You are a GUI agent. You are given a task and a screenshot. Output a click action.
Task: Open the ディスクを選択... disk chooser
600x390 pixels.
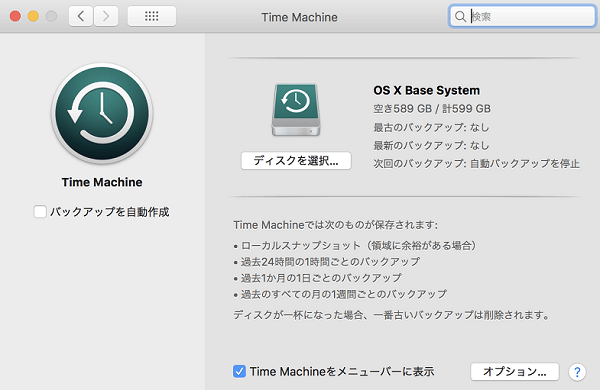pos(296,161)
